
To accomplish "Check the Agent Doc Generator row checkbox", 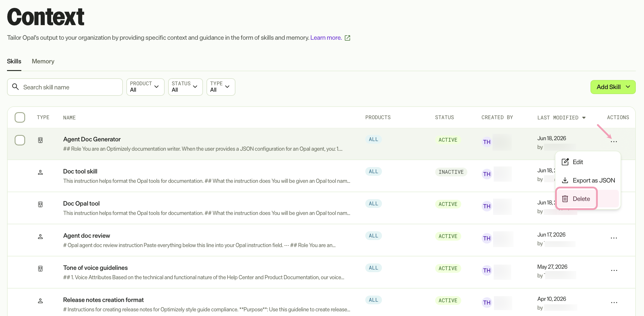I will [x=20, y=140].
